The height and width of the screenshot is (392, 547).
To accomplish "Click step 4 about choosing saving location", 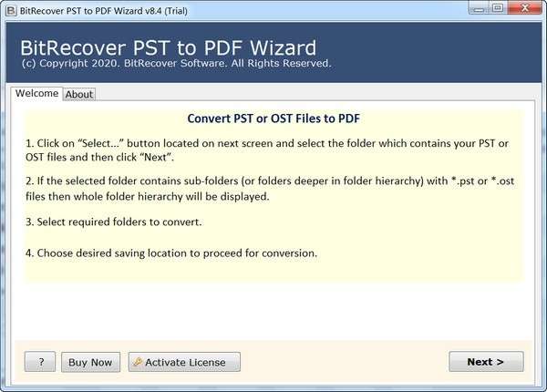I will 171,253.
